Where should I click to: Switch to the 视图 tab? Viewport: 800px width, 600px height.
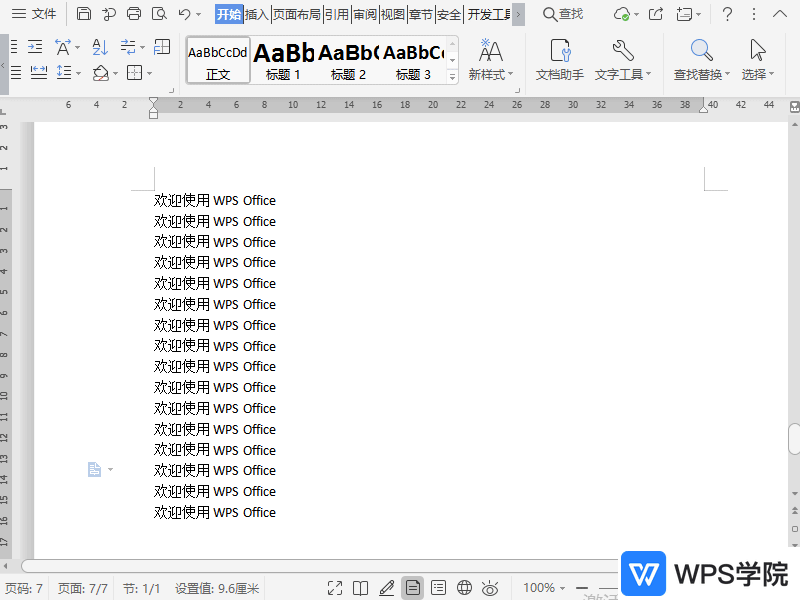pyautogui.click(x=393, y=14)
